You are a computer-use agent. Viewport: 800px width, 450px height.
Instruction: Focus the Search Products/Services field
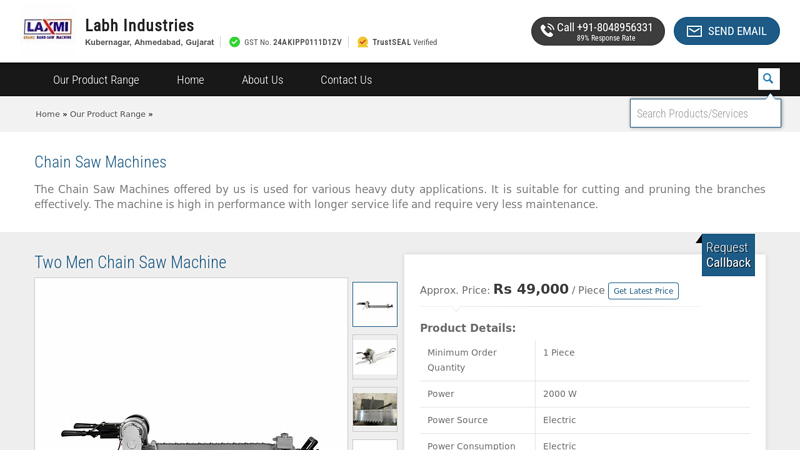pos(705,113)
